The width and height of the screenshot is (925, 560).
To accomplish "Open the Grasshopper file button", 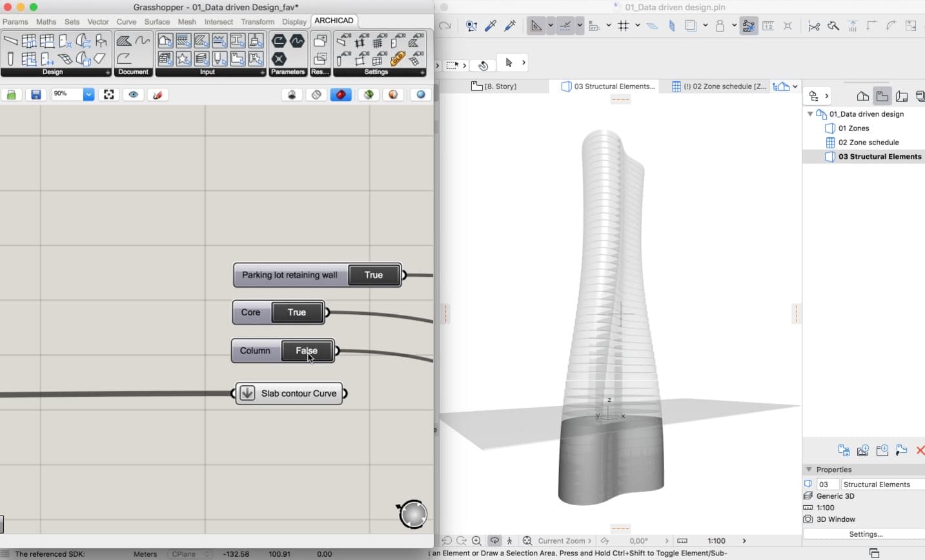I will tap(11, 95).
